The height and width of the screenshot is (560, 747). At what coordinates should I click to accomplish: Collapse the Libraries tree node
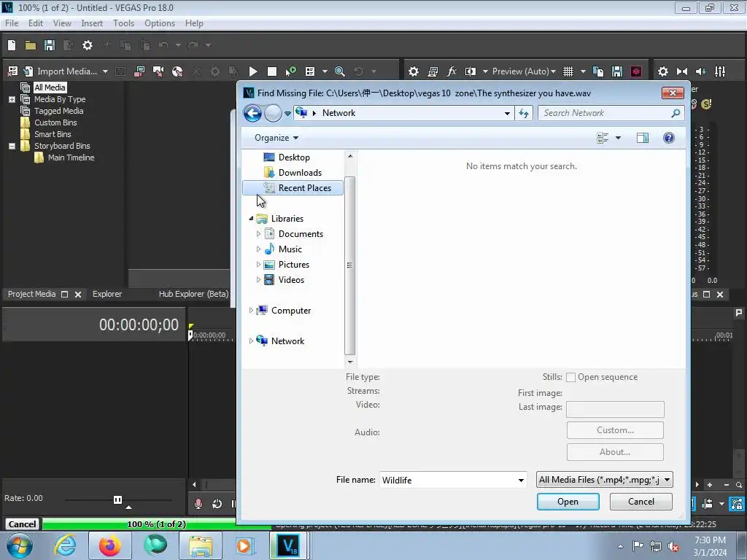coord(251,219)
